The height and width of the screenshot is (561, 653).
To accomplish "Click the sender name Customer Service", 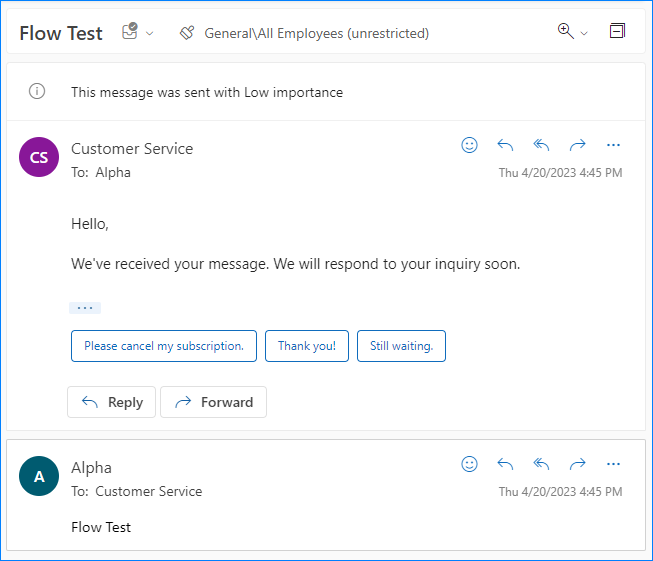I will point(132,149).
